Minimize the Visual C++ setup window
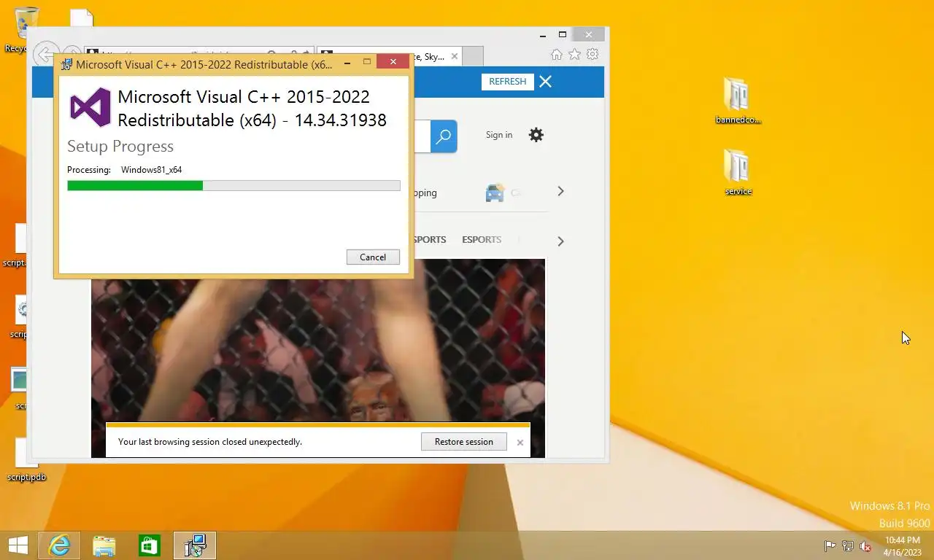The width and height of the screenshot is (934, 560). point(347,63)
